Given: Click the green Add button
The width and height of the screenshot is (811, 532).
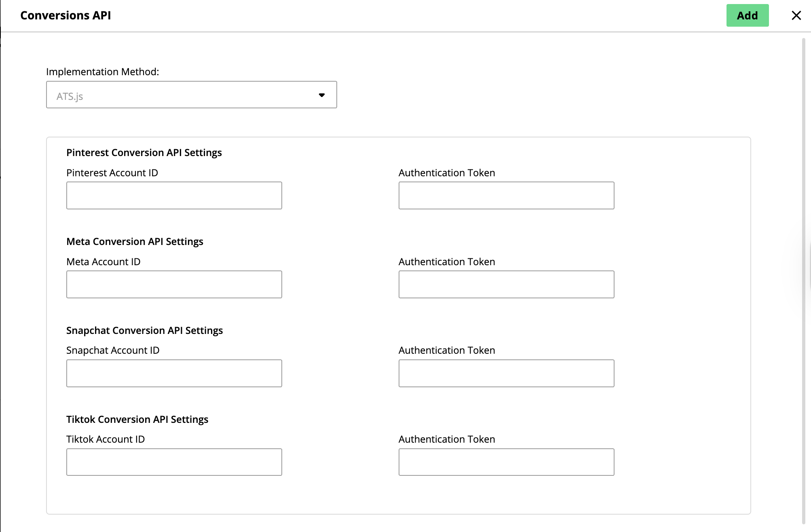Looking at the screenshot, I should (x=747, y=15).
